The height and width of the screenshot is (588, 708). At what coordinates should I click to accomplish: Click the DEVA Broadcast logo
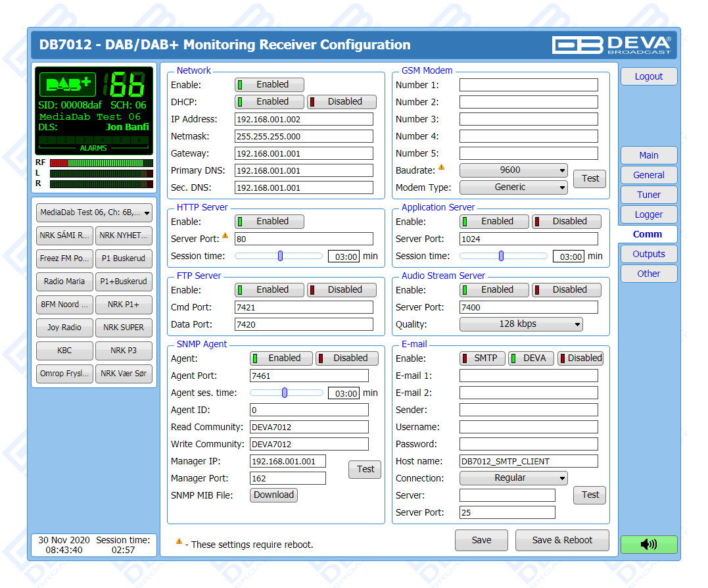pos(611,45)
